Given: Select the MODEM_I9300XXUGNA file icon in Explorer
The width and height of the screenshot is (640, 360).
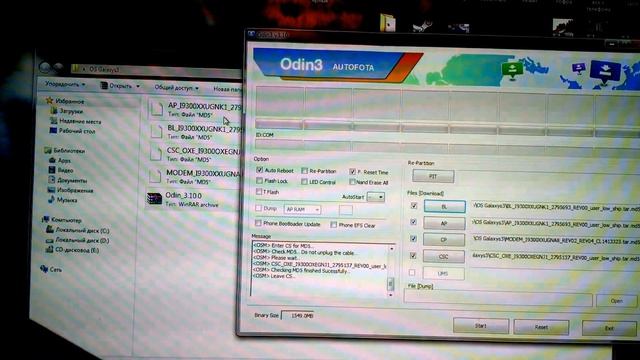Looking at the screenshot, I should [x=155, y=176].
